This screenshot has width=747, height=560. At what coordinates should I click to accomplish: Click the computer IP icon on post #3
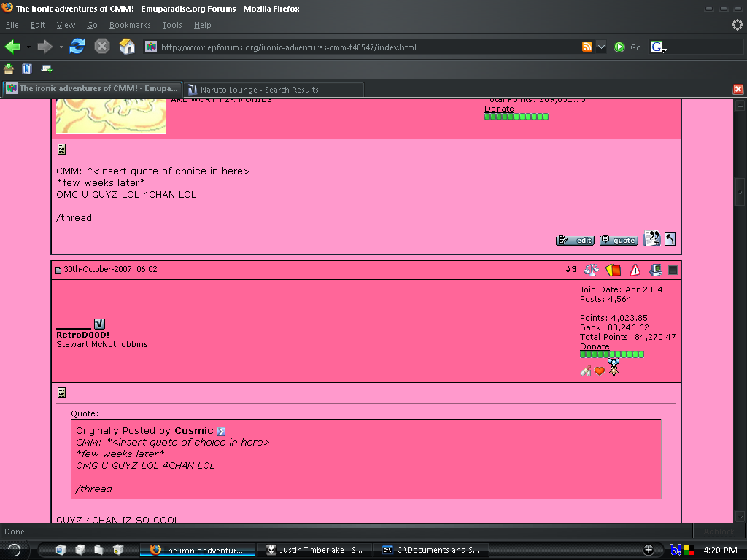[x=656, y=270]
